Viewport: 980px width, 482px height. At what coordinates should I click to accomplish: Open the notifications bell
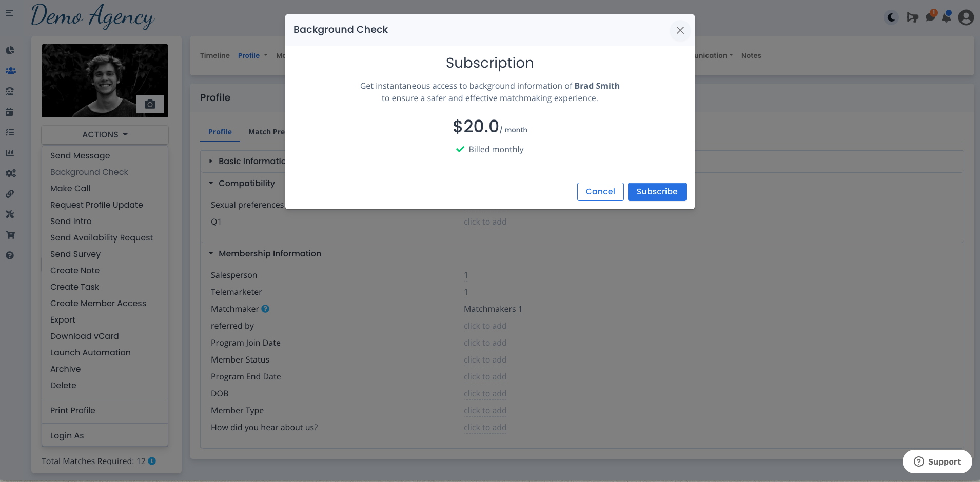947,17
